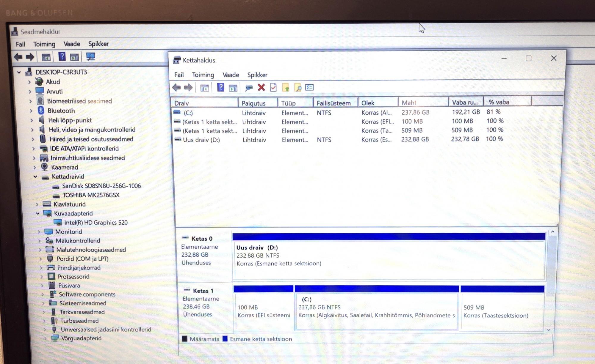Click Forward arrow in Seadmehaldur toolbar
Viewport: 595px width, 364px height.
pyautogui.click(x=30, y=57)
